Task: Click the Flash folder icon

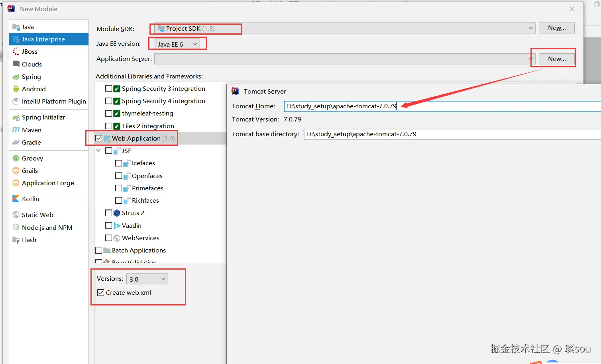Action: click(16, 240)
